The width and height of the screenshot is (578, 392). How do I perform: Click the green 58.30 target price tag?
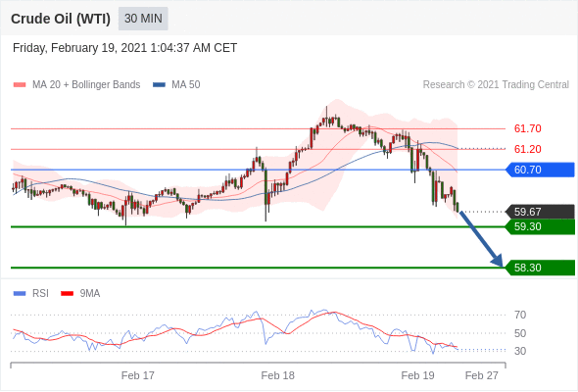(541, 268)
